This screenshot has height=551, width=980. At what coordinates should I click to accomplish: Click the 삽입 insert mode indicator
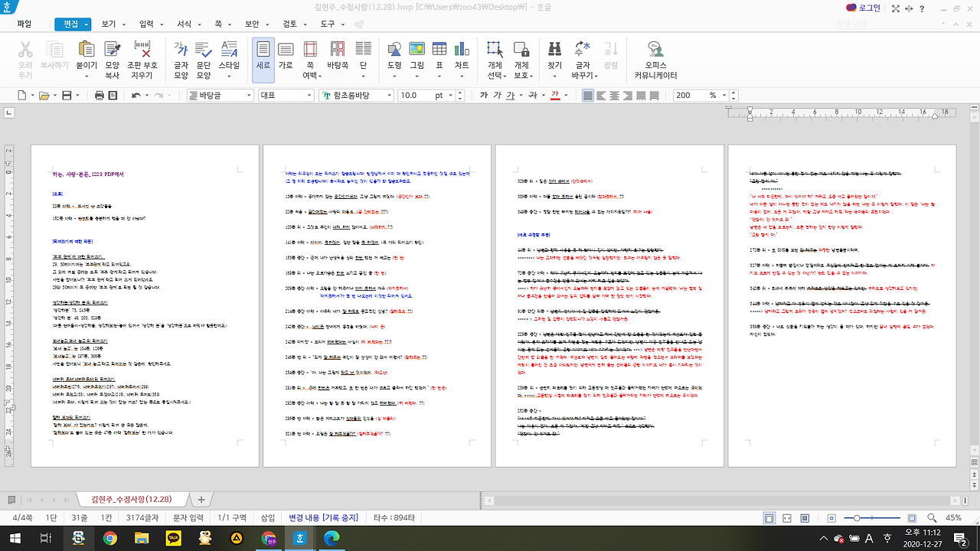(x=268, y=518)
